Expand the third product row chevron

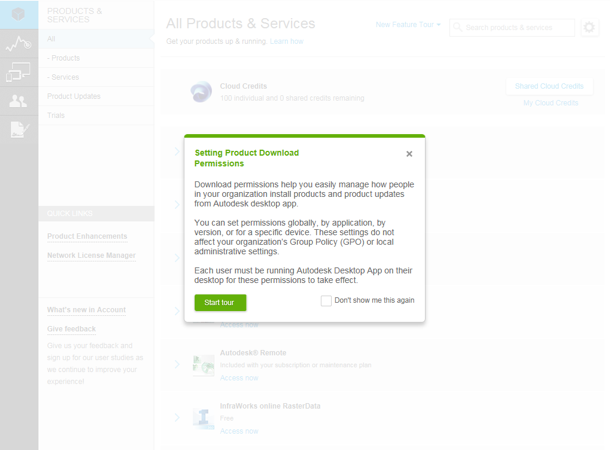pyautogui.click(x=177, y=258)
